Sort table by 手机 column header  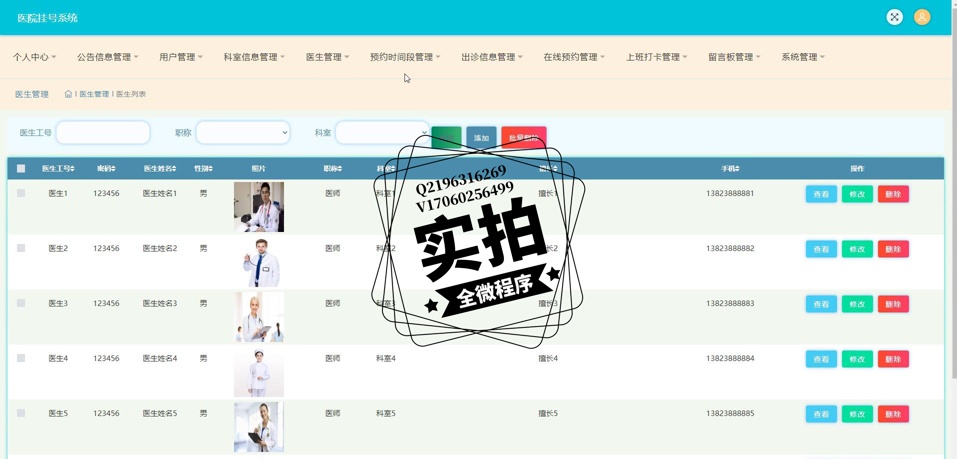coord(730,169)
